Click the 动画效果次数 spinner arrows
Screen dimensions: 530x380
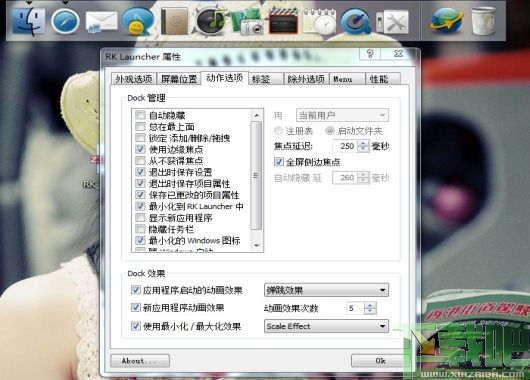click(x=370, y=308)
